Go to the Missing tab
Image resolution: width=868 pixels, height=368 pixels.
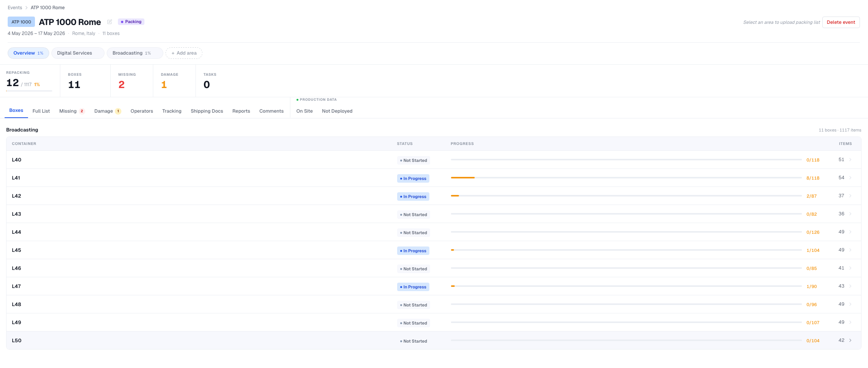pyautogui.click(x=72, y=111)
